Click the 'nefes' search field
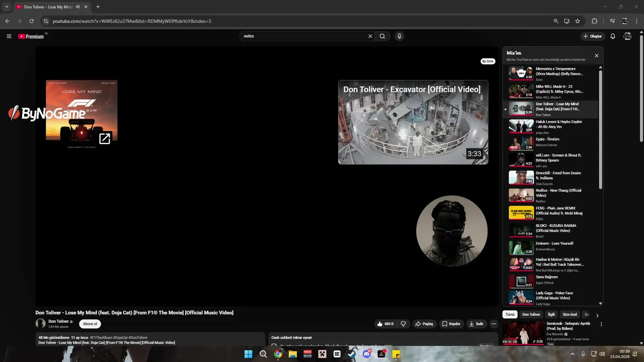Screen dimensions: 644x362 [x=304, y=36]
